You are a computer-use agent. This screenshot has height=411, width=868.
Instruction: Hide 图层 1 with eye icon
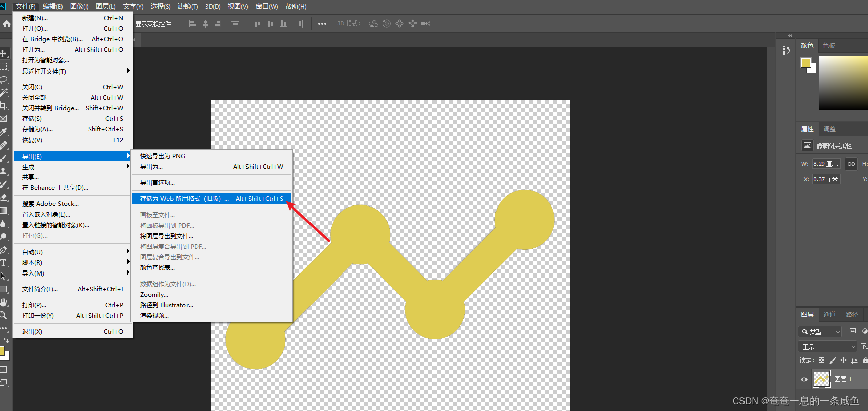click(x=804, y=379)
